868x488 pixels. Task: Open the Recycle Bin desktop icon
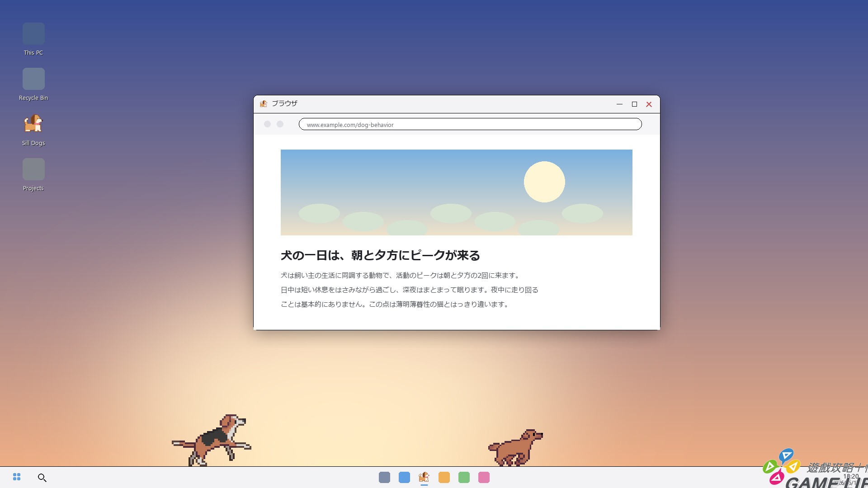click(33, 84)
